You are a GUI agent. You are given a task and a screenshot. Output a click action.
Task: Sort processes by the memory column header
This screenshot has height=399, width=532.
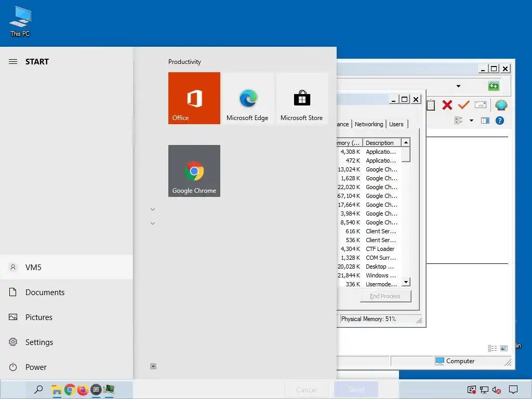coord(350,143)
